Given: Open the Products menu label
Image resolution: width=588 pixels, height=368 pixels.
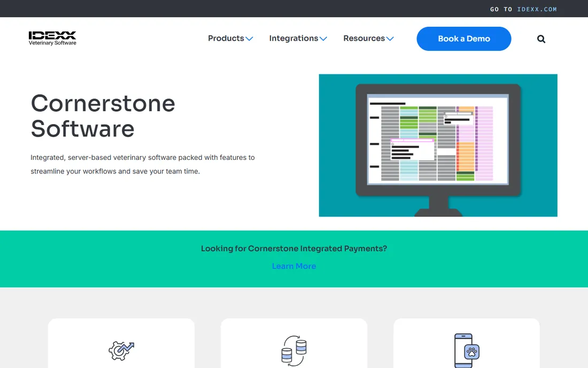Looking at the screenshot, I should pos(226,39).
